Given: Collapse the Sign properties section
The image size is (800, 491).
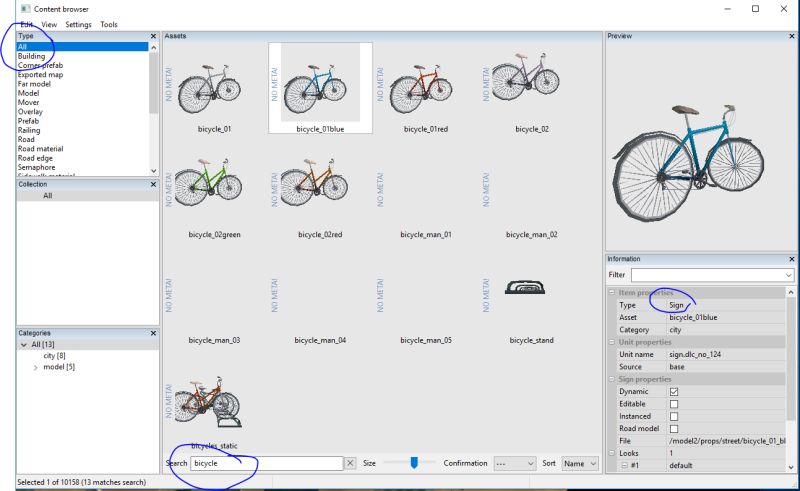Looking at the screenshot, I should click(x=612, y=379).
